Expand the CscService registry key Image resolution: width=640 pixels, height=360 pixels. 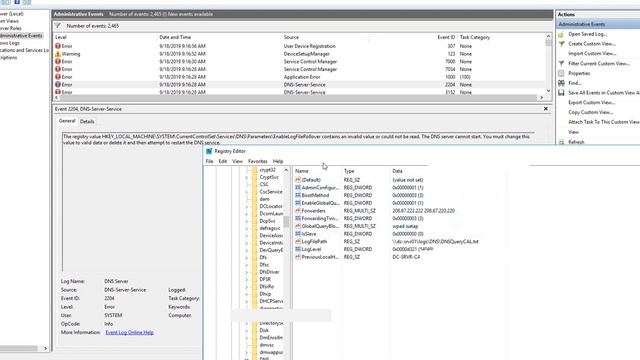[x=247, y=192]
